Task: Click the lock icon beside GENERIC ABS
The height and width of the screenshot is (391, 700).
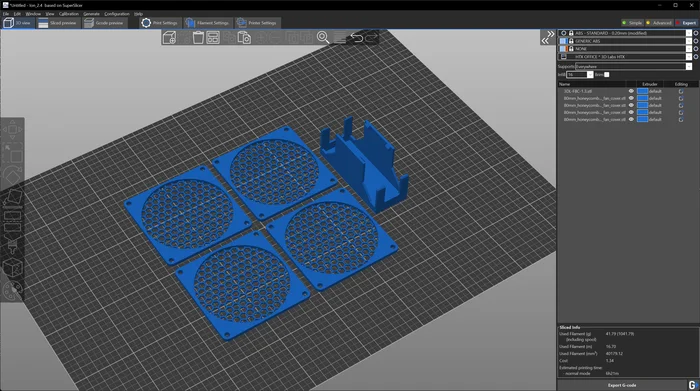Action: pos(571,41)
